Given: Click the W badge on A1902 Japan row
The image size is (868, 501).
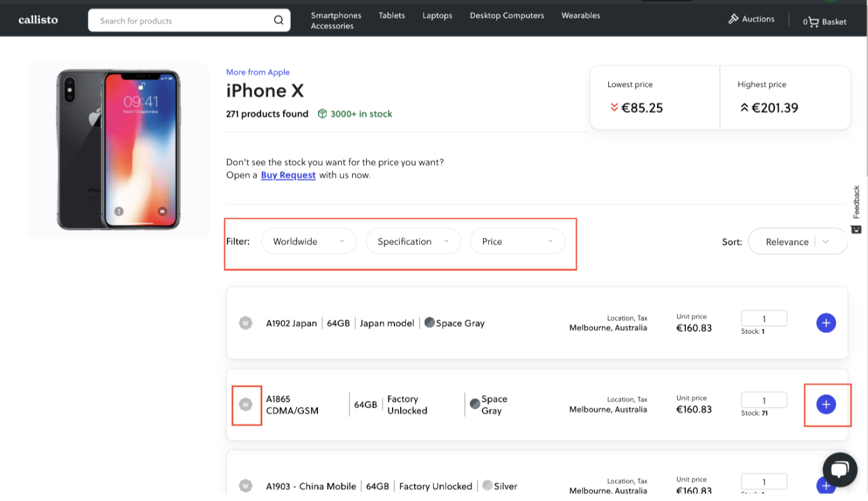Looking at the screenshot, I should (x=245, y=323).
